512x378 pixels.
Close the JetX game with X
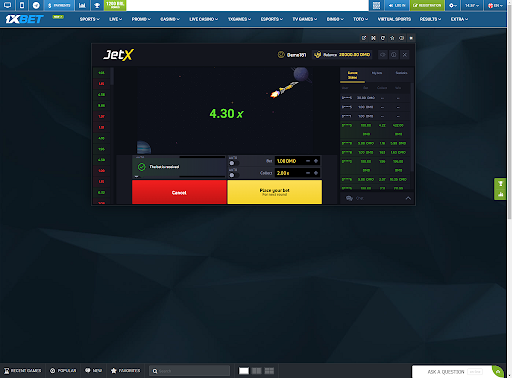405,55
